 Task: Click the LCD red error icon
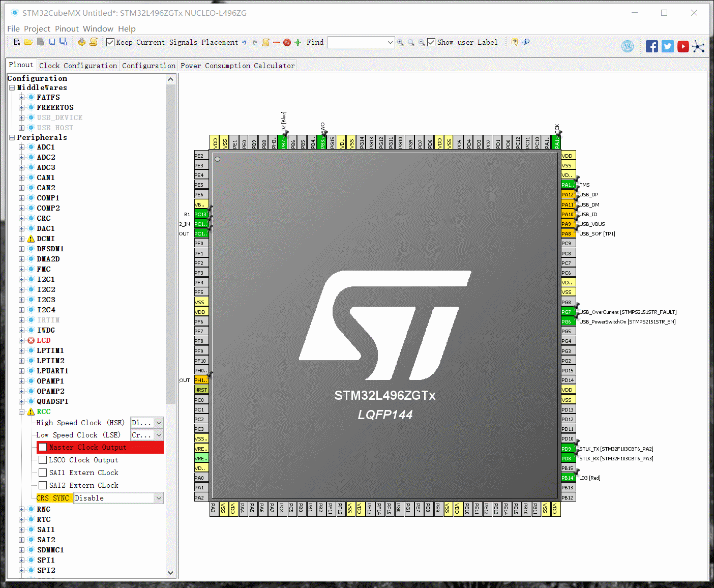click(31, 340)
